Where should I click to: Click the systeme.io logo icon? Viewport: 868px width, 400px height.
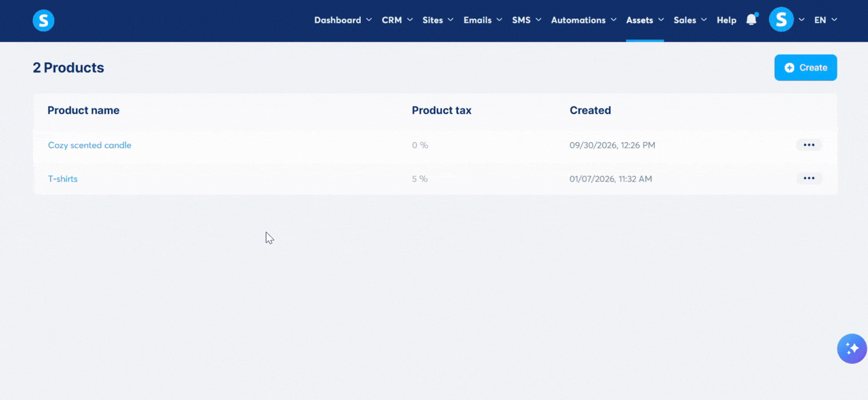(44, 20)
